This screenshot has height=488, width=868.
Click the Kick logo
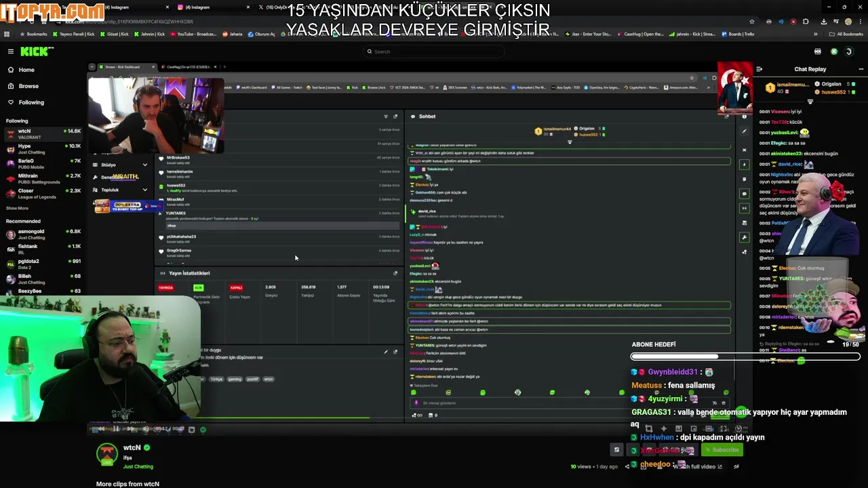click(33, 52)
